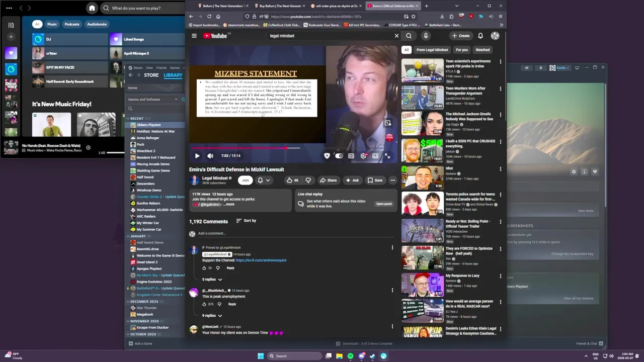Collapse the RECENT section in Steam library
Screen dimensions: 644x362
[128, 119]
